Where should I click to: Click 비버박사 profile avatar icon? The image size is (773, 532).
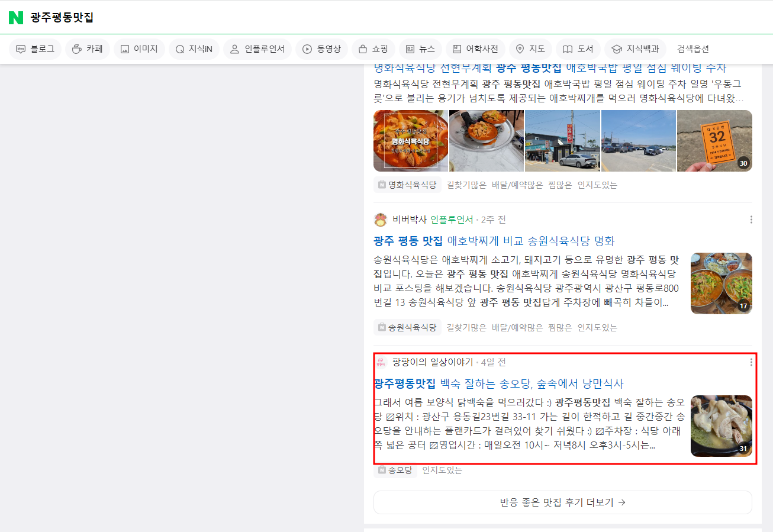tap(381, 220)
